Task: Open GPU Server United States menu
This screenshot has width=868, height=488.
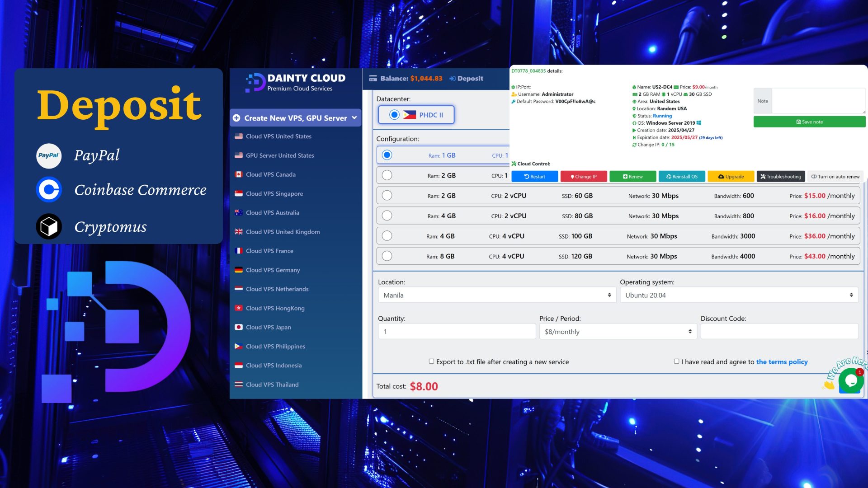Action: 280,155
